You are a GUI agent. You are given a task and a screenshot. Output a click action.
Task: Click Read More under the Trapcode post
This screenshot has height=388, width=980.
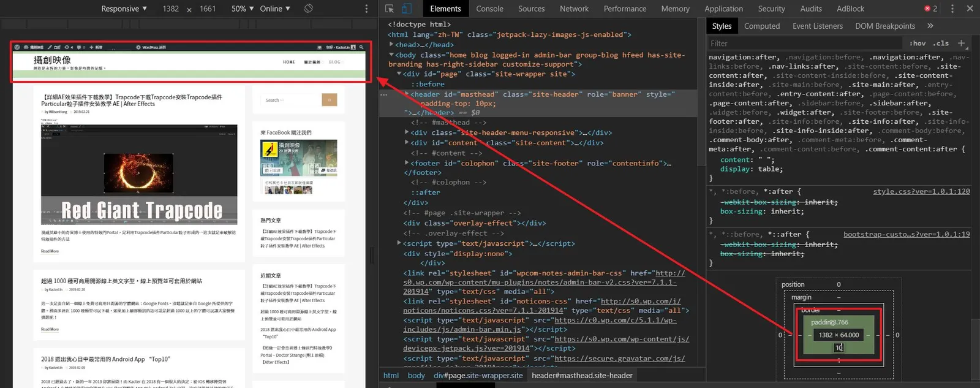click(x=50, y=251)
